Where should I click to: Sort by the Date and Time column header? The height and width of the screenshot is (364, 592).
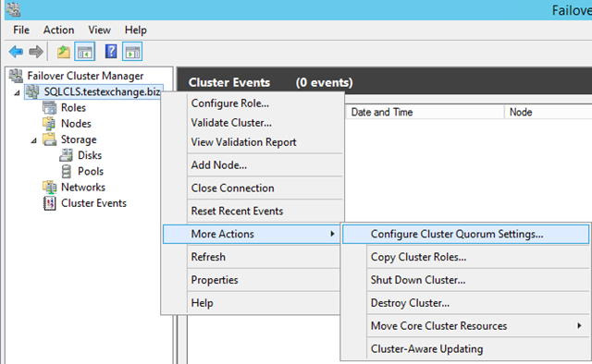pyautogui.click(x=425, y=112)
